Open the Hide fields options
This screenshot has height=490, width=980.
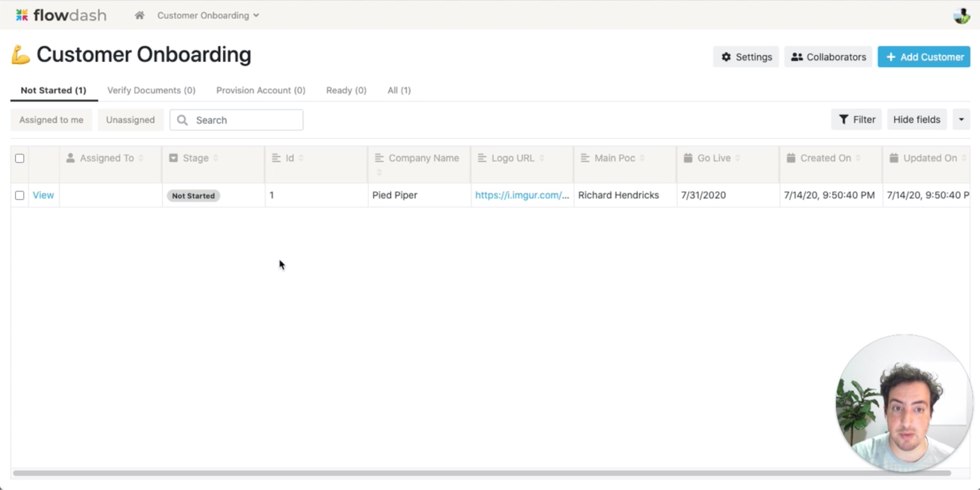click(x=917, y=120)
